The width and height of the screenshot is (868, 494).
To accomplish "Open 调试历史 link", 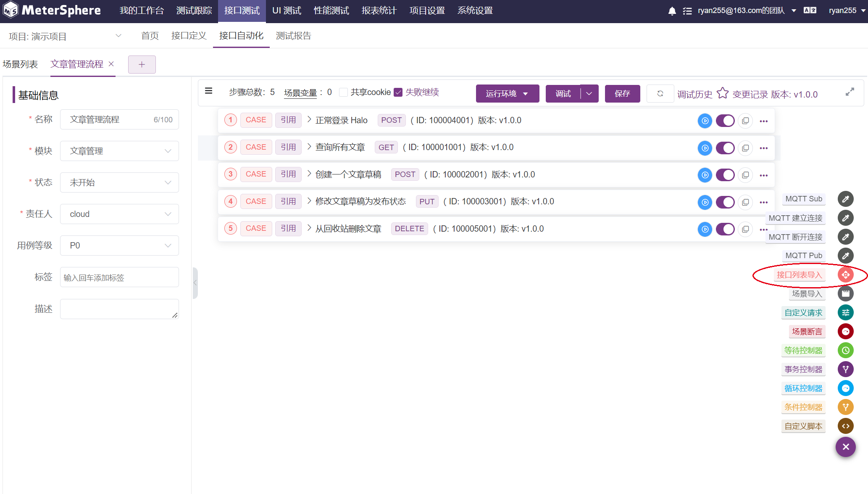I will [694, 95].
